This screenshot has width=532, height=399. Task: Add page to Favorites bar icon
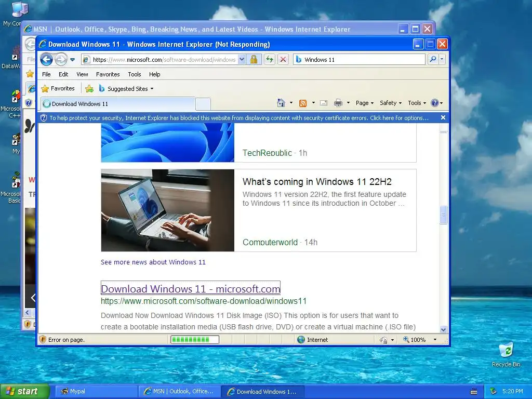[89, 89]
